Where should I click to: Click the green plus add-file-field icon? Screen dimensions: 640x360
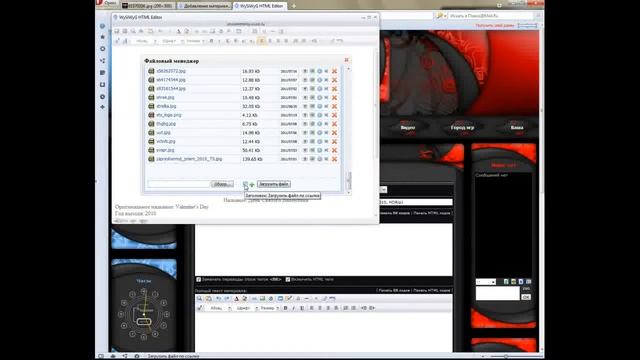pyautogui.click(x=252, y=184)
